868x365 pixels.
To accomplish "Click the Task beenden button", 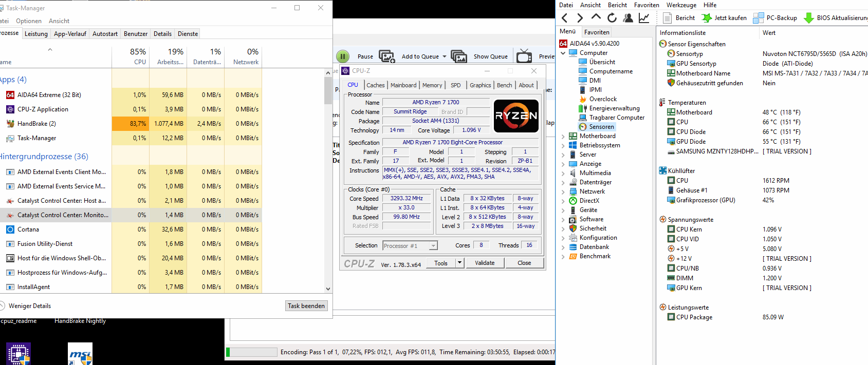I will tap(306, 306).
